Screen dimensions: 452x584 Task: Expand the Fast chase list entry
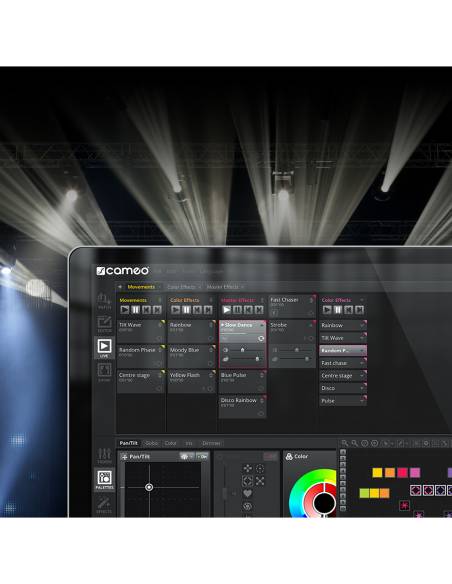coord(362,363)
